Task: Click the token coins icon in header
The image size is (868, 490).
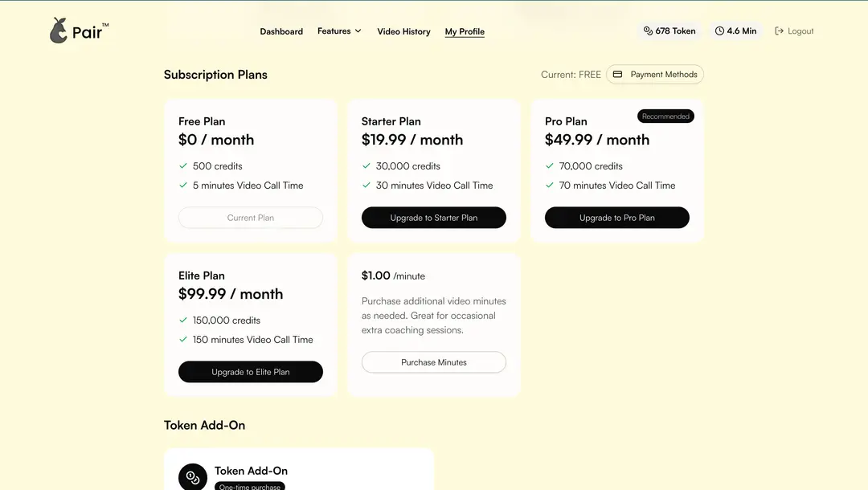Action: pos(648,31)
